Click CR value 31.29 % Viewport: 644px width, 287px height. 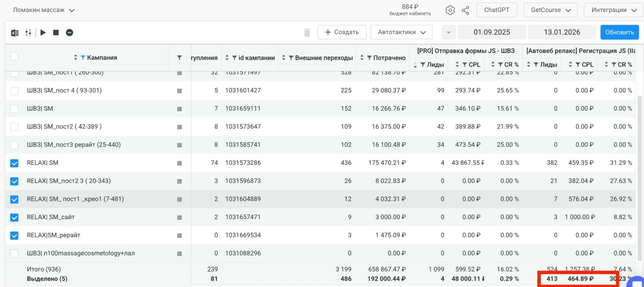click(x=621, y=163)
